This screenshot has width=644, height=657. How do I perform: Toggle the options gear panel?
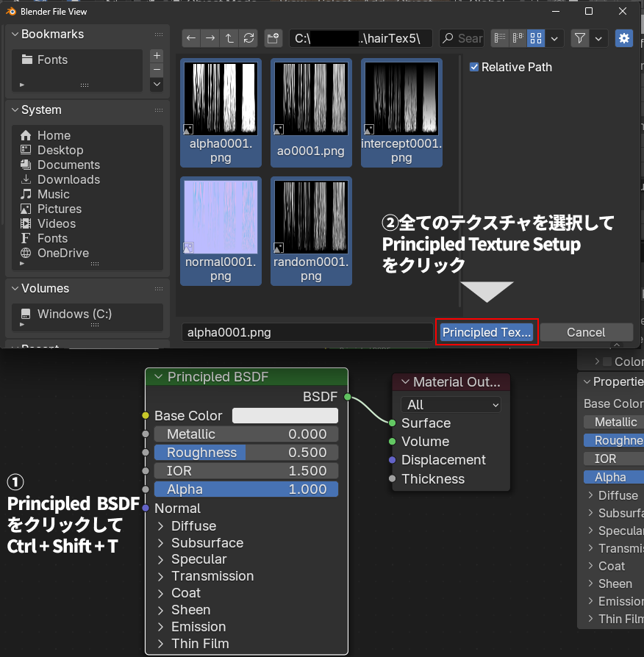[624, 38]
